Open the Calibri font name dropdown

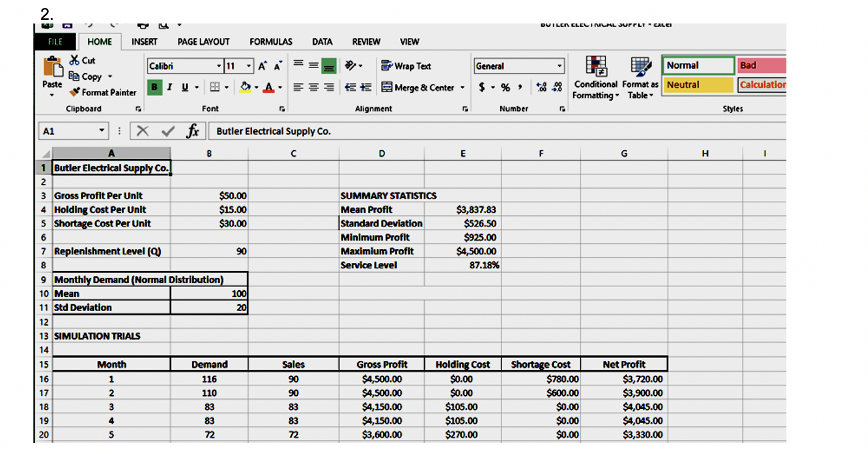219,66
